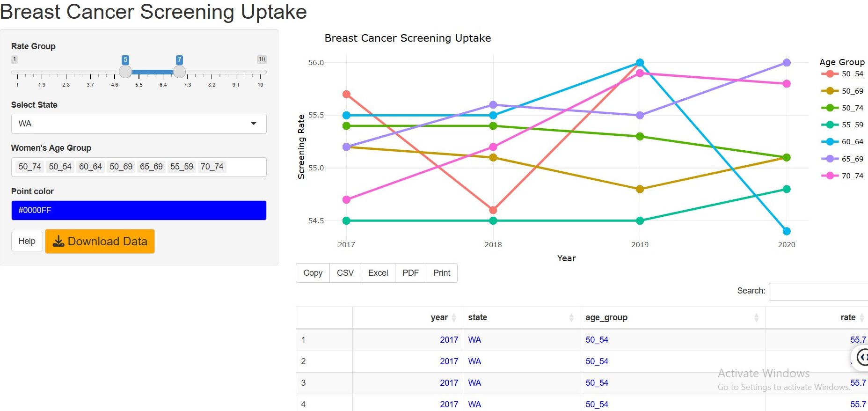Click the Download Data button

pos(100,241)
